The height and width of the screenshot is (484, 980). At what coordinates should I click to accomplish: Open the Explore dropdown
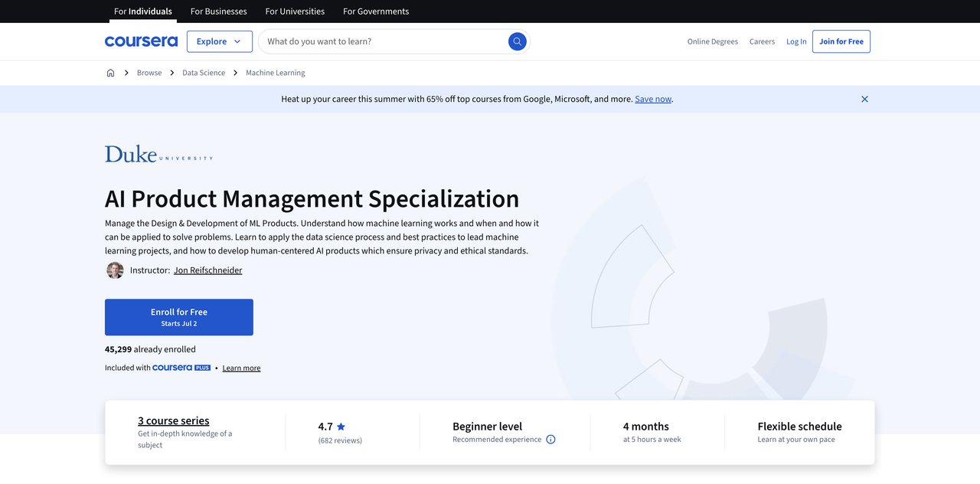(220, 41)
